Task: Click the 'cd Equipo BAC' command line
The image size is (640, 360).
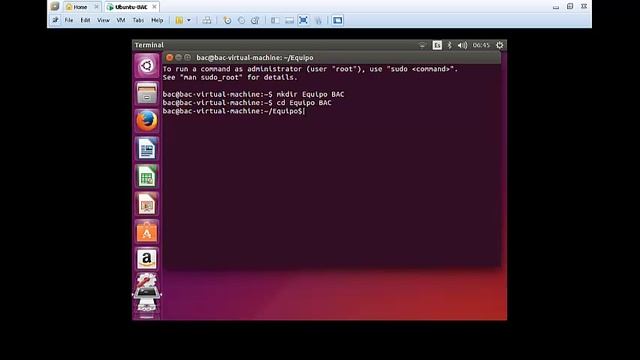Action: tap(247, 103)
